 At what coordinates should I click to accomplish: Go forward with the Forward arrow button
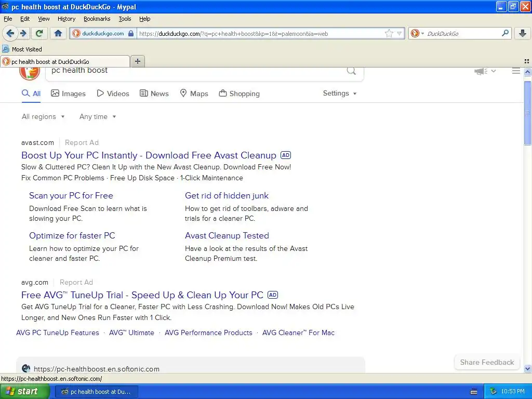(23, 33)
